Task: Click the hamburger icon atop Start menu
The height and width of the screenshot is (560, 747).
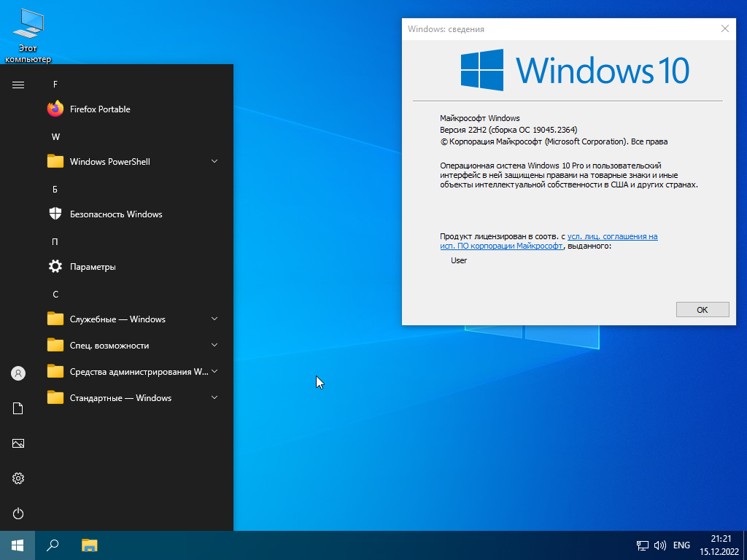Action: coord(18,84)
